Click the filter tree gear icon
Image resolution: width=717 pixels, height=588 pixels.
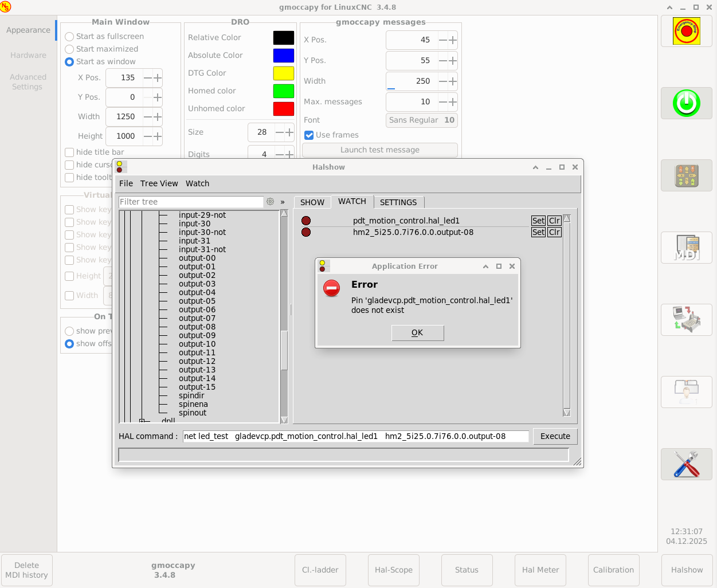(x=271, y=202)
